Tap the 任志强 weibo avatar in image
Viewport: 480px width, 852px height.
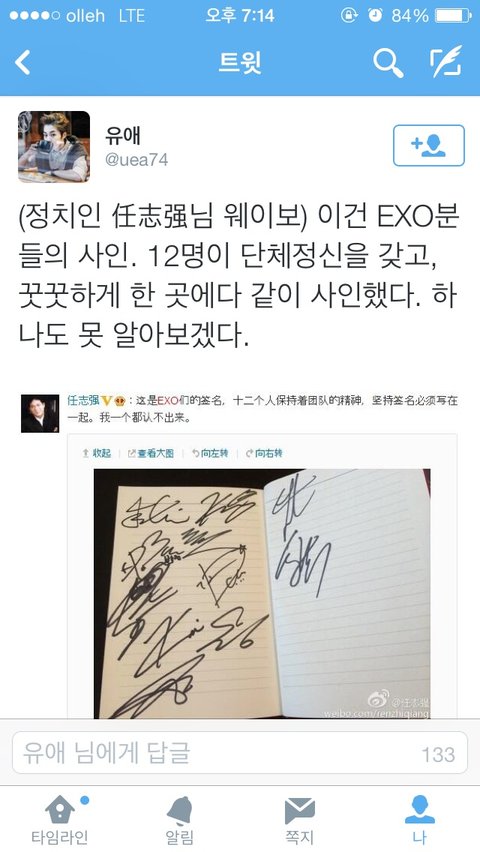point(40,414)
